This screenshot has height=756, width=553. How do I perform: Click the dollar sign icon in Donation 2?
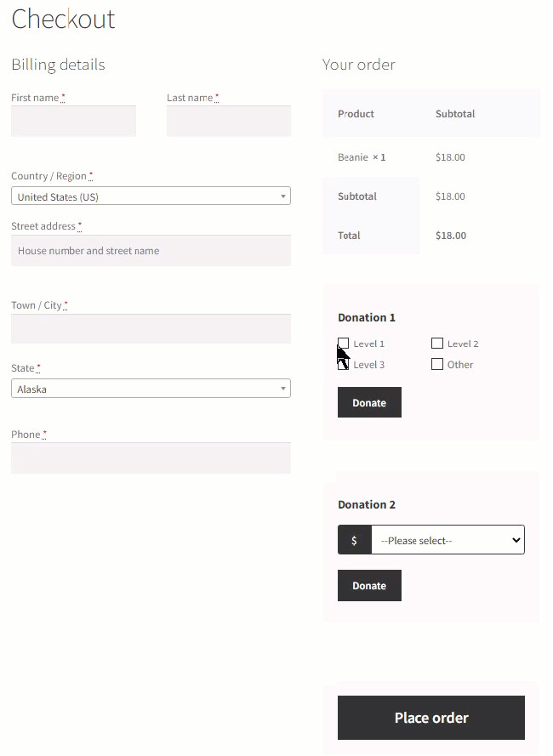tap(354, 541)
